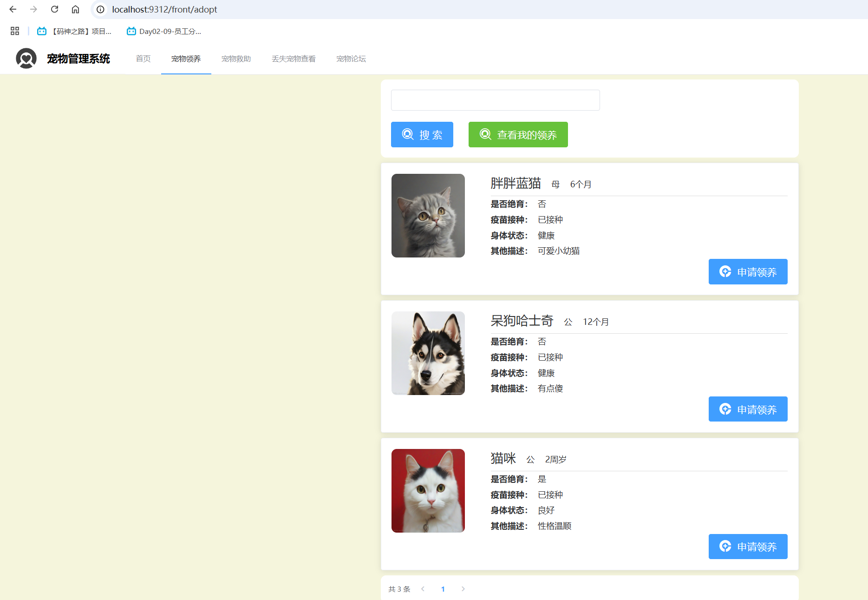Open the 宠物论坛 tab

point(351,59)
